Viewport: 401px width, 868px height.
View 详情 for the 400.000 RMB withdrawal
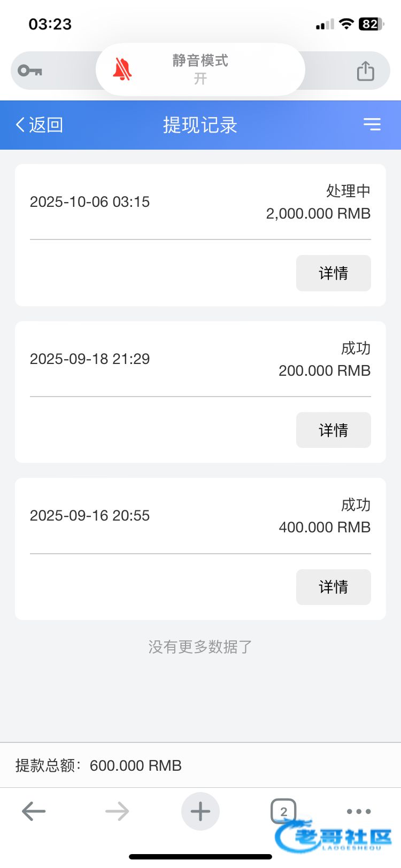click(333, 587)
